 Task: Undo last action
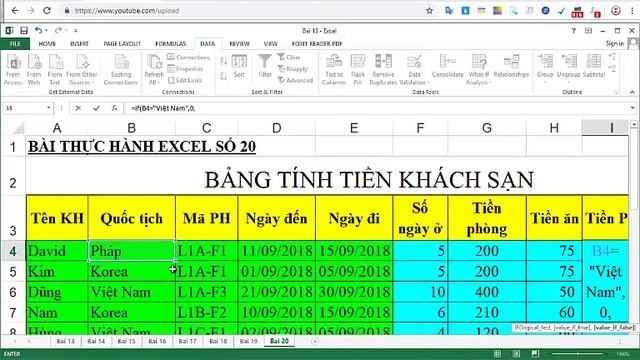[38, 30]
